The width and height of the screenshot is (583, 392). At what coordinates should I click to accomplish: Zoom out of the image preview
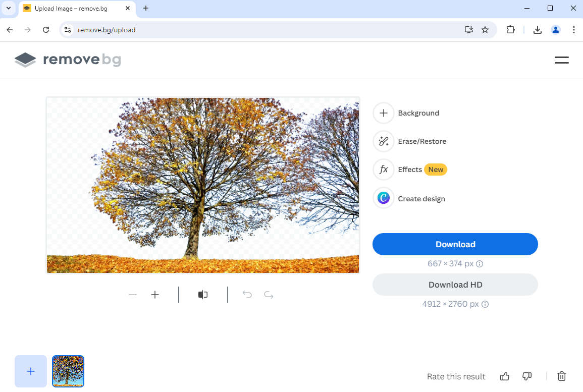133,295
